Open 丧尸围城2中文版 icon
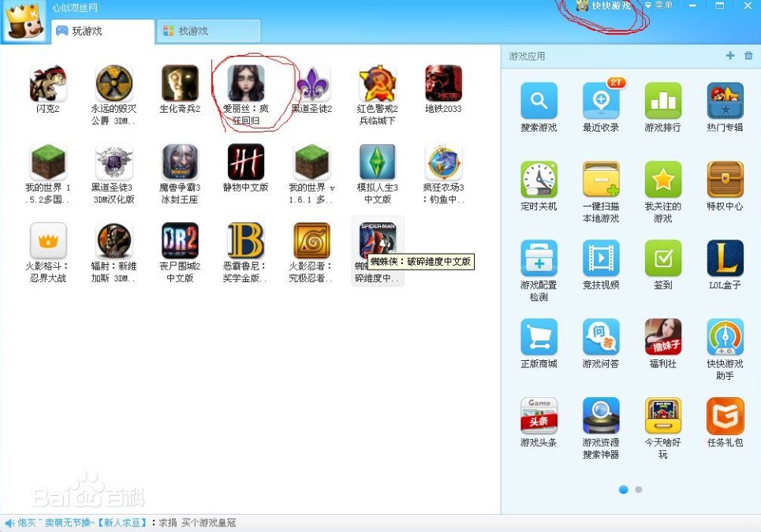 tap(180, 240)
